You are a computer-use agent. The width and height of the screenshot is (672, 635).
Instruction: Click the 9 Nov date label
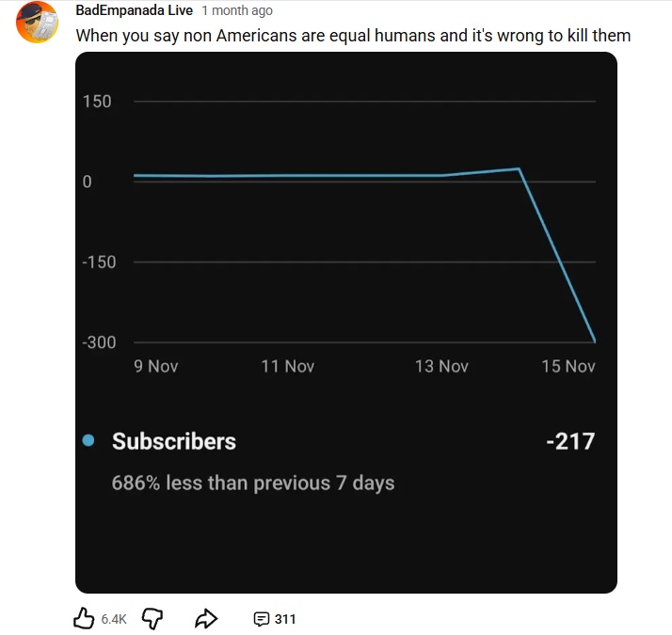click(x=156, y=366)
